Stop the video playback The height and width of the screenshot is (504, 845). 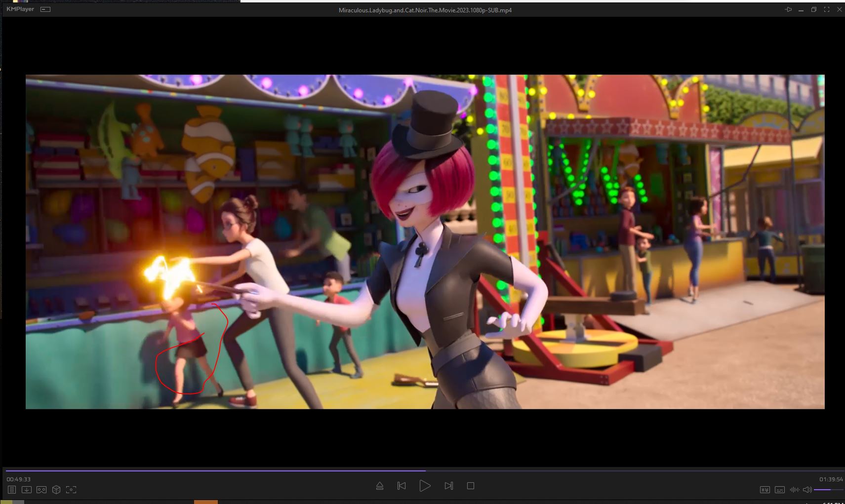471,486
